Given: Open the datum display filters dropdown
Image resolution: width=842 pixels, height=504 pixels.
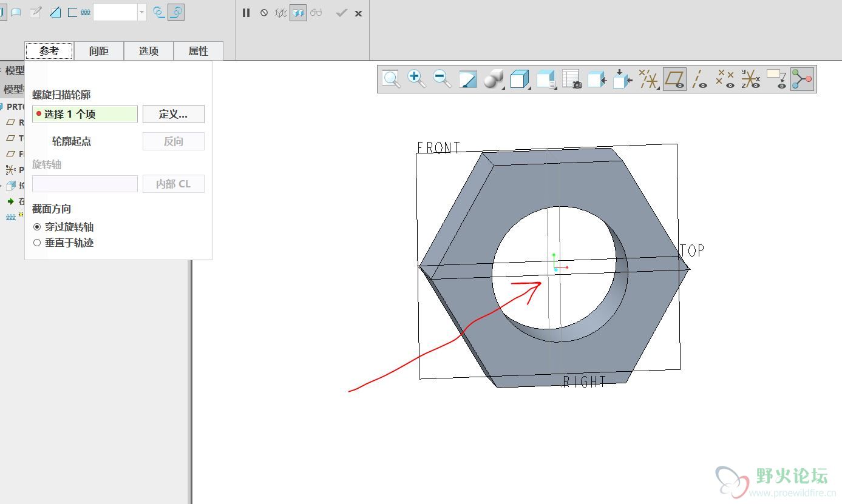Looking at the screenshot, I should [649, 79].
